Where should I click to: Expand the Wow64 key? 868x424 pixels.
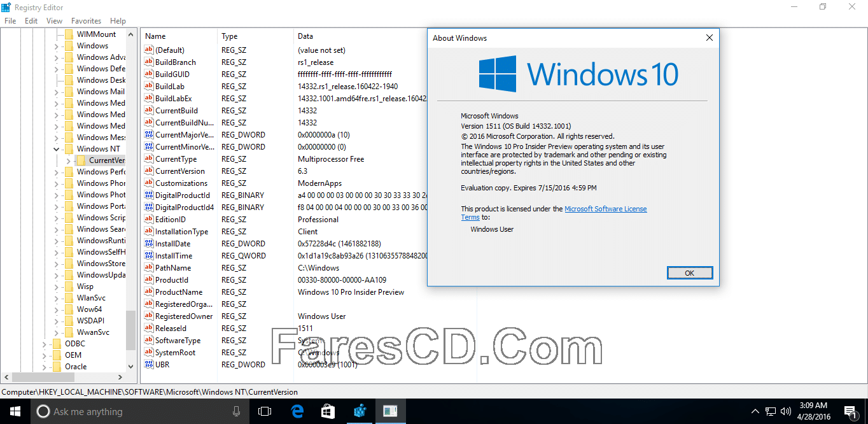pos(56,309)
